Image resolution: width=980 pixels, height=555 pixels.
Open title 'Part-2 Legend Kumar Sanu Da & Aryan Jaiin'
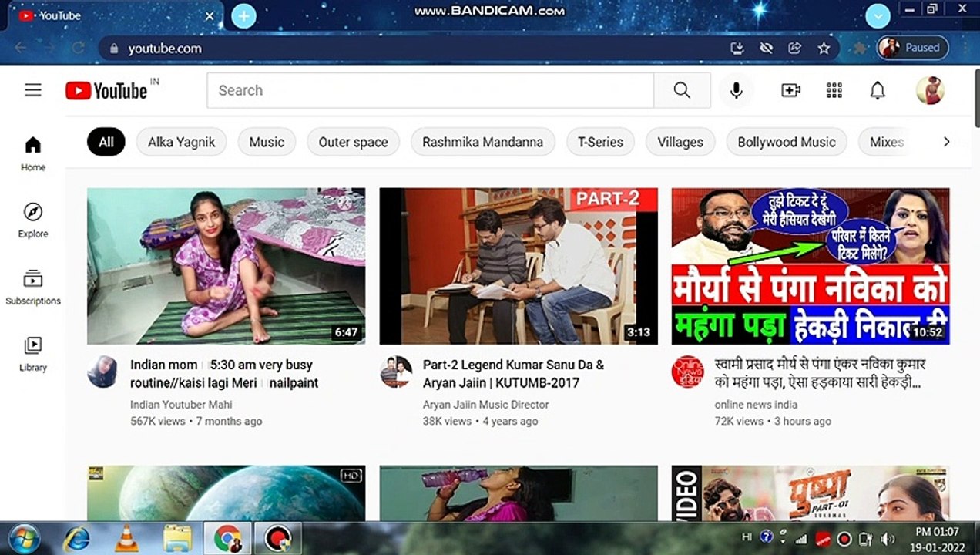click(514, 374)
